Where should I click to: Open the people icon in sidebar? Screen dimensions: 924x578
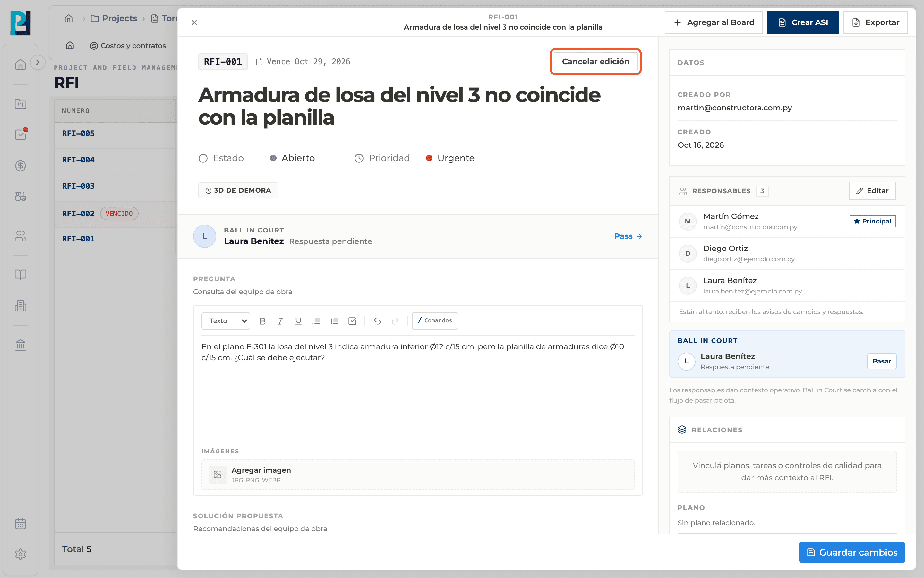[x=21, y=236]
